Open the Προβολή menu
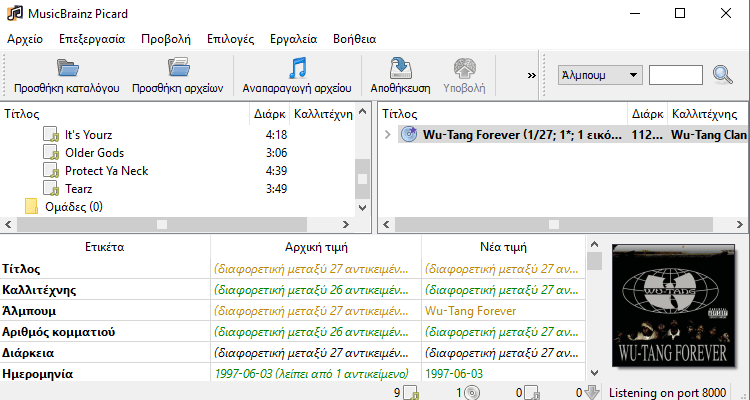750x400 pixels. [x=165, y=39]
